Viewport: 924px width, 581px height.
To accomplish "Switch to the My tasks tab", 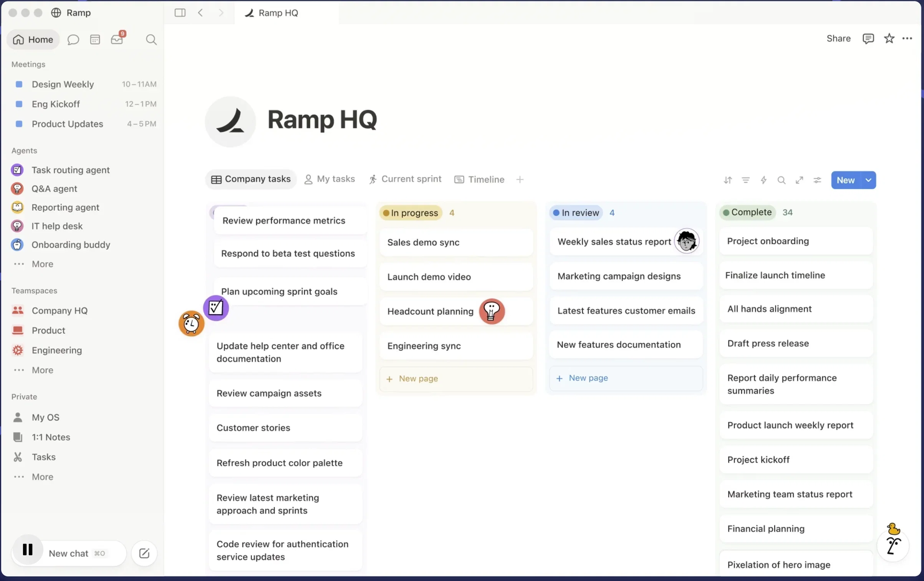I will tap(330, 179).
